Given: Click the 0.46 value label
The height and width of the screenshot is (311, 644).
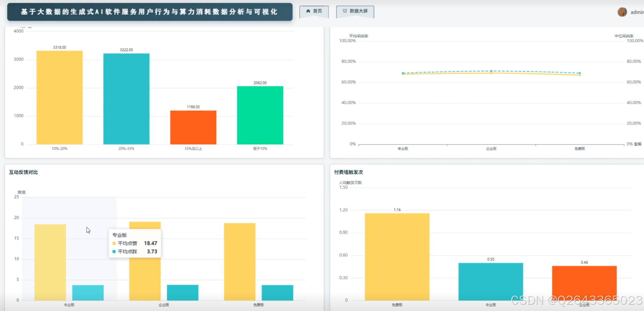Looking at the screenshot, I should click(584, 263).
